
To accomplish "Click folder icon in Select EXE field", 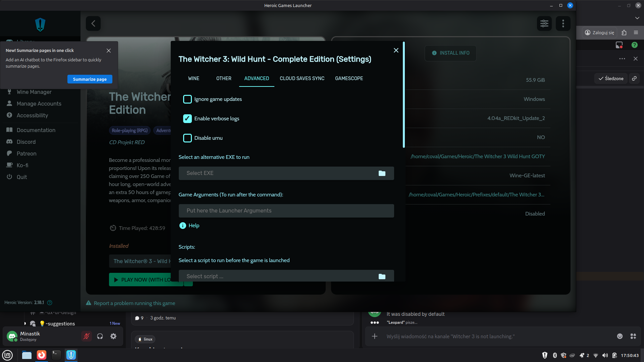I will point(382,173).
